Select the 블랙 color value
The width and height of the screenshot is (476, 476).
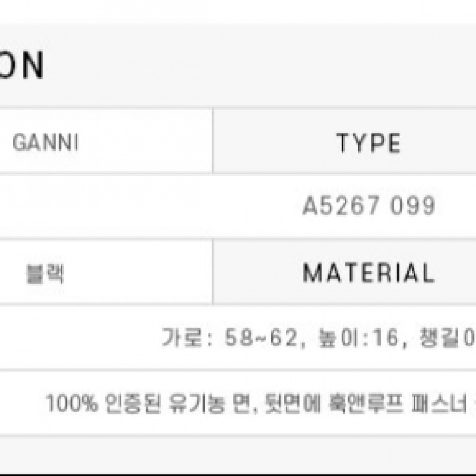[45, 274]
